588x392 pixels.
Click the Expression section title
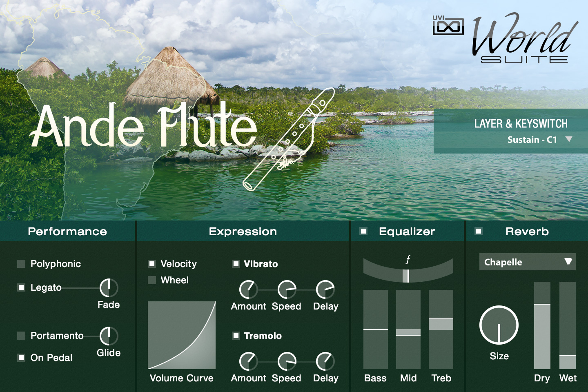click(x=243, y=232)
